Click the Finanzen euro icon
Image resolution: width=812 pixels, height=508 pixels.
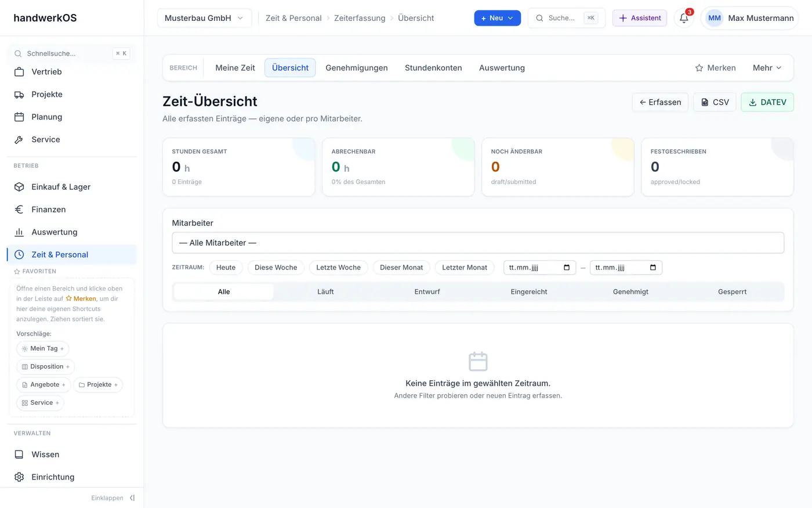click(19, 210)
